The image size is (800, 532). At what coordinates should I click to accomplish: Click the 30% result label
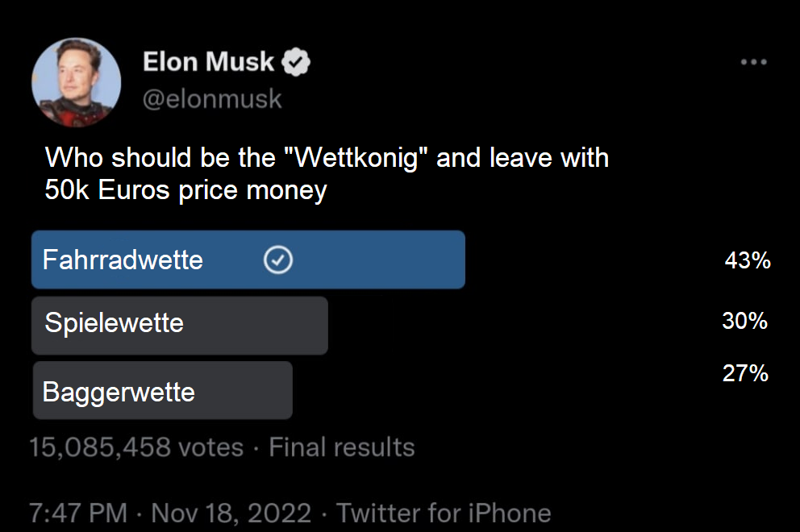pyautogui.click(x=744, y=321)
